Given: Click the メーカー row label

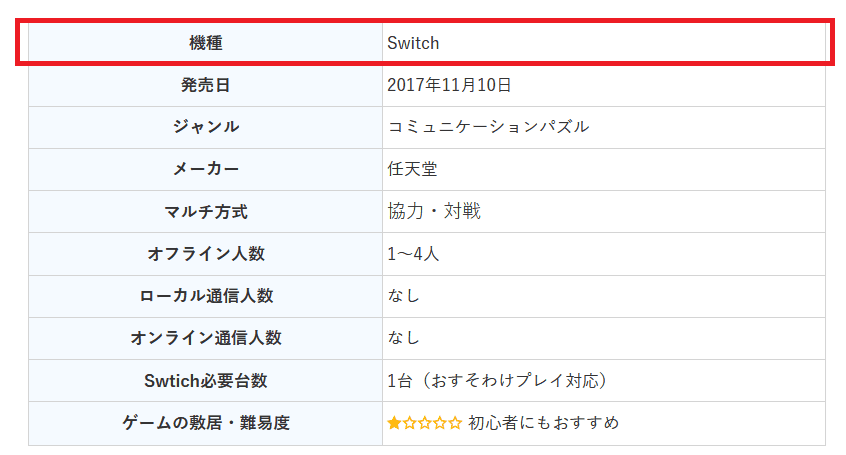Looking at the screenshot, I should (x=205, y=169).
